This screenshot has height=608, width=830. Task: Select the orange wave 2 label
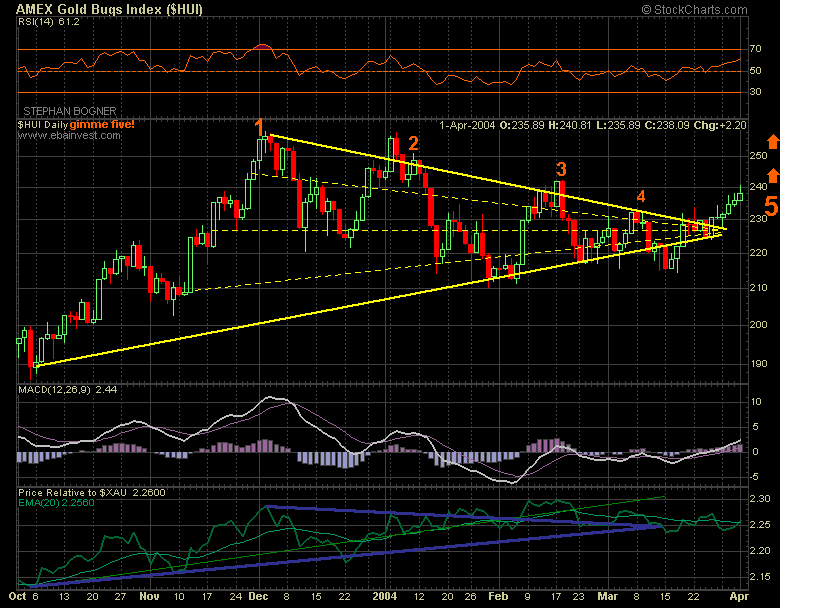(413, 143)
